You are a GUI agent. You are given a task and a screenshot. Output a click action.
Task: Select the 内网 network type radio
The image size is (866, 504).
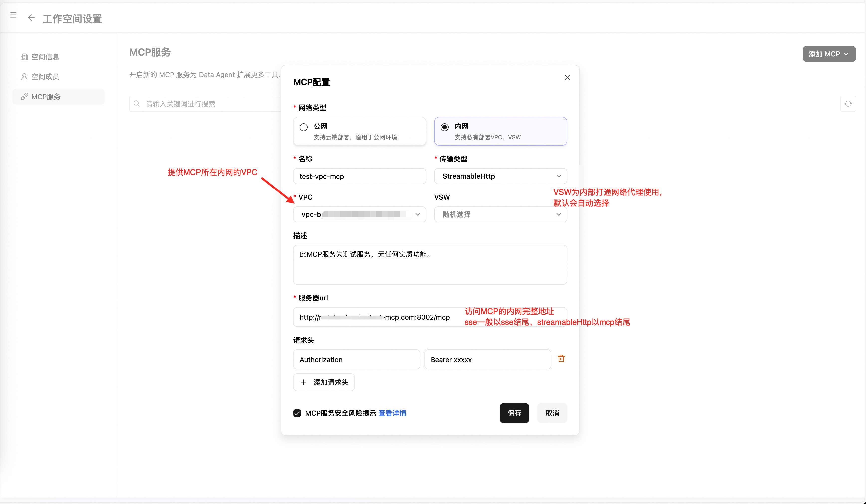coord(445,127)
